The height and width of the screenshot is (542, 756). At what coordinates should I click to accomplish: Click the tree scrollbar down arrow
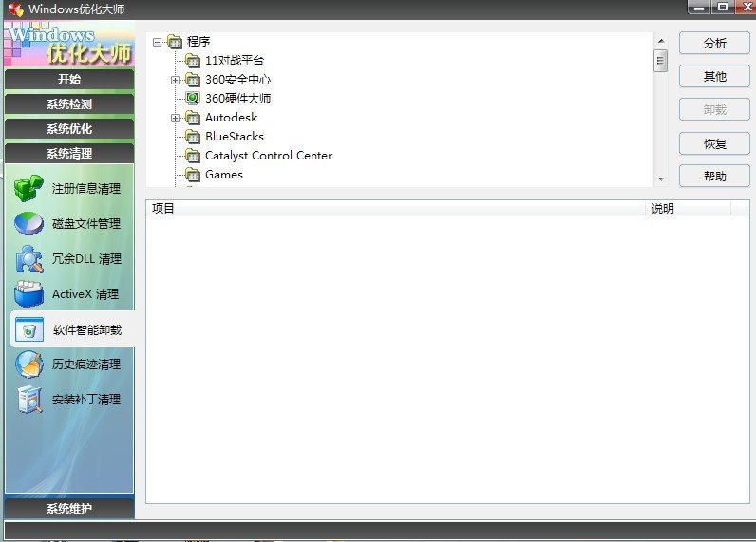click(661, 178)
